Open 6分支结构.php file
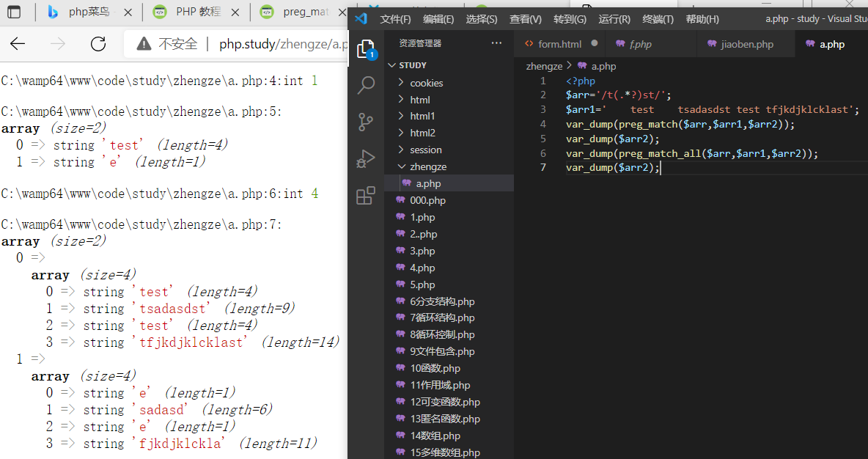Screen dimensions: 868x459 (x=449, y=301)
